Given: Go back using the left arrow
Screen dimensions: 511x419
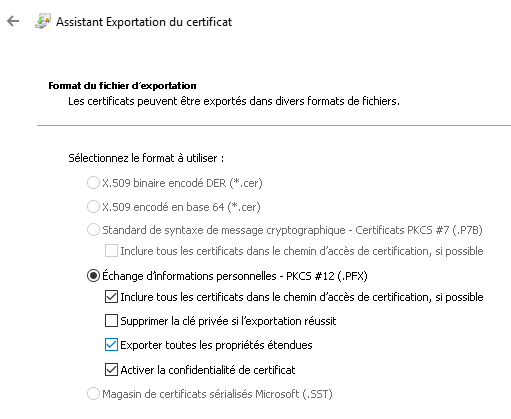Looking at the screenshot, I should point(13,21).
